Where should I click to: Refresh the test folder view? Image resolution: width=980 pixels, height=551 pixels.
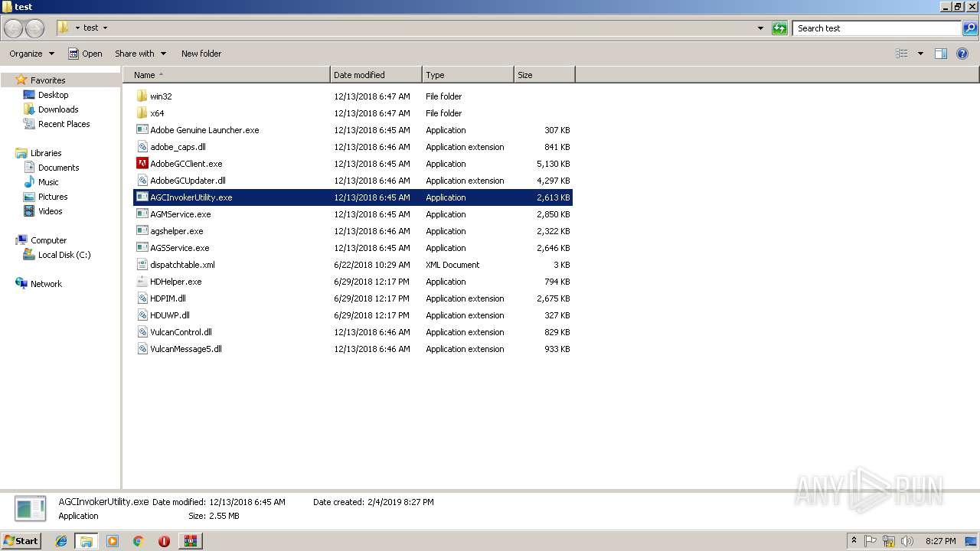[779, 28]
